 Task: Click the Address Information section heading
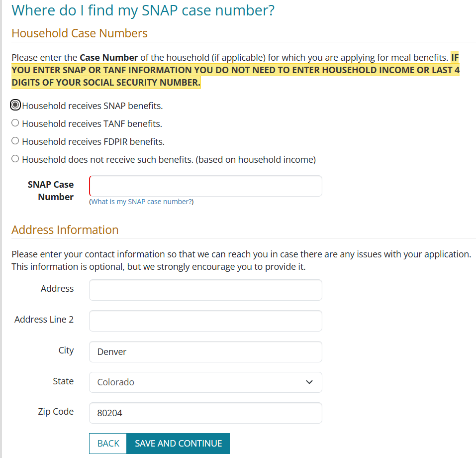click(x=65, y=229)
